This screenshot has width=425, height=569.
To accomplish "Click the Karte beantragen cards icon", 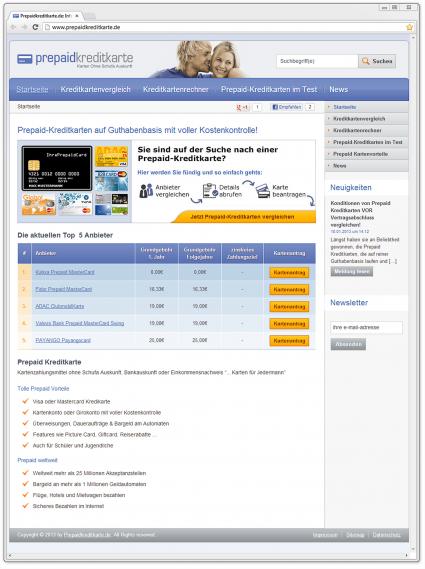I will point(263,191).
